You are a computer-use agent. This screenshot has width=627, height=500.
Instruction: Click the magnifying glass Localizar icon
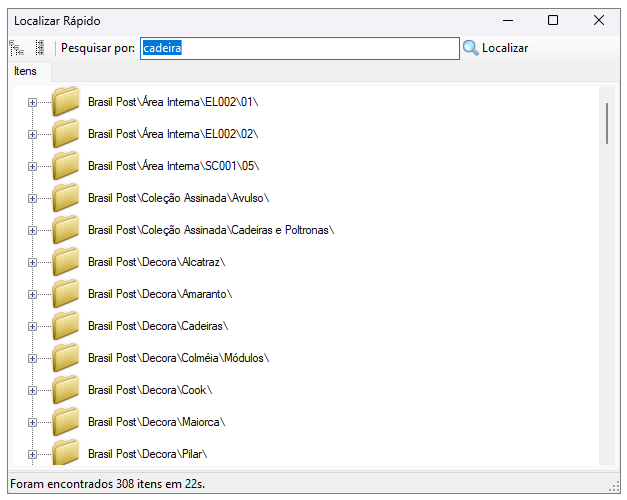(x=471, y=48)
